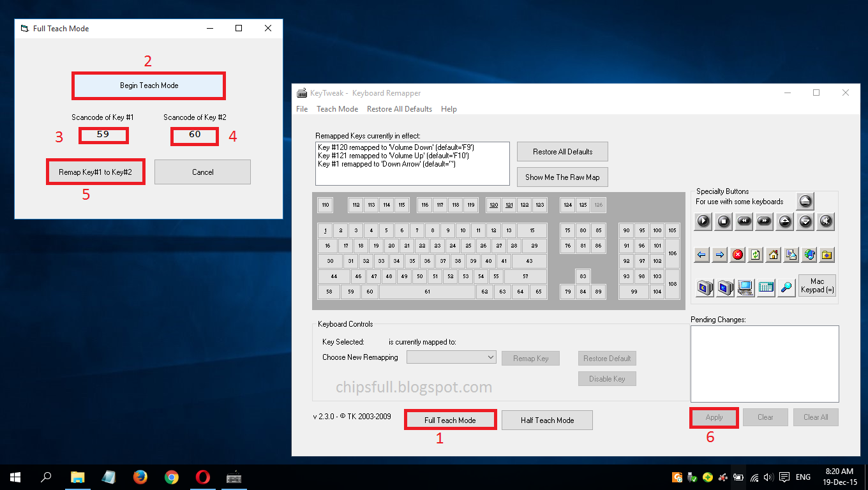Click the house Home specialty button
The image size is (868, 490).
(774, 255)
